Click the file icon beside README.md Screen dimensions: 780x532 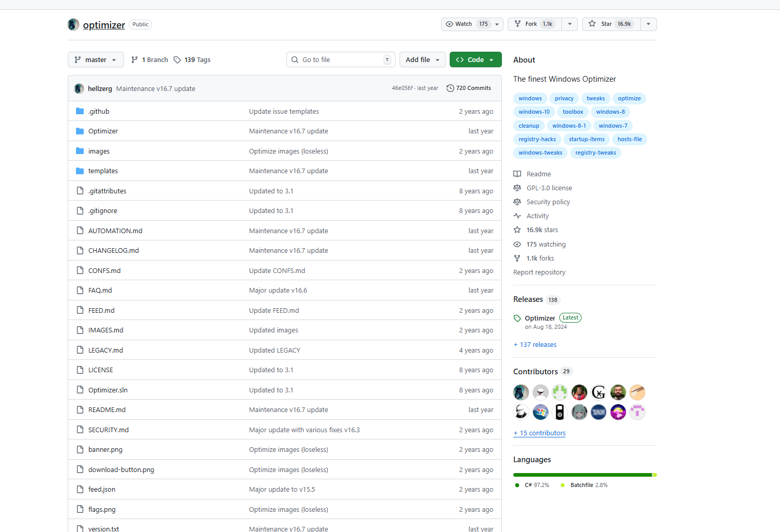point(80,409)
